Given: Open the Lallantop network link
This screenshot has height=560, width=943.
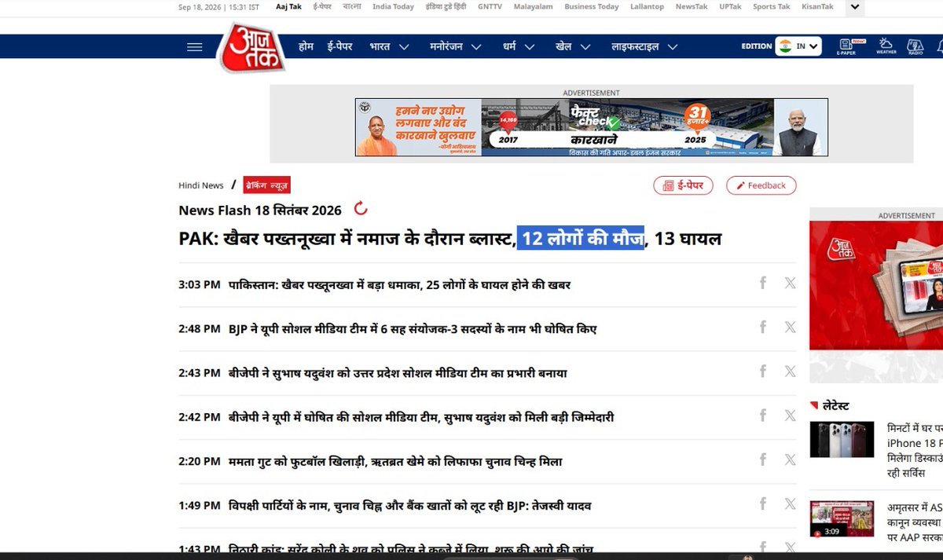Looking at the screenshot, I should (x=647, y=7).
